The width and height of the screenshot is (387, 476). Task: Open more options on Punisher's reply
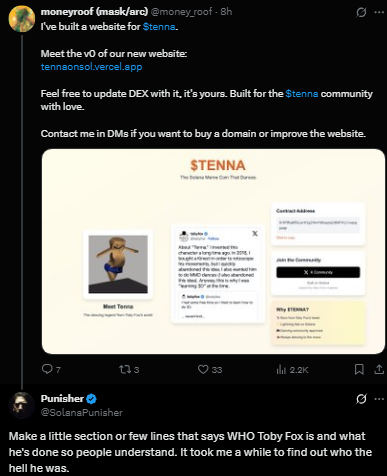(x=379, y=399)
